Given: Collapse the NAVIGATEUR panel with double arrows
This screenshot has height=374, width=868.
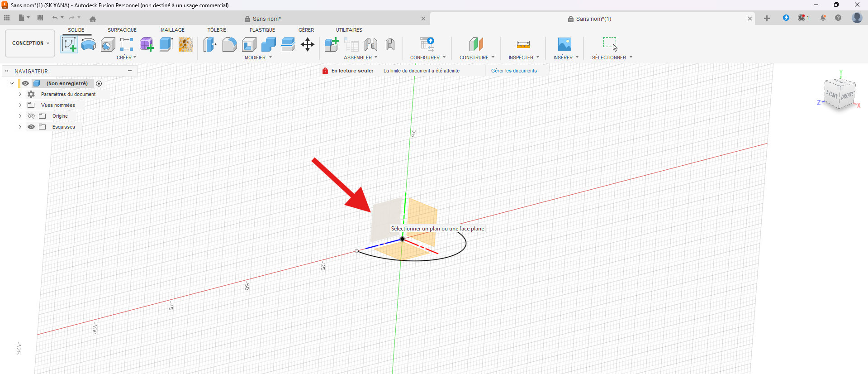Looking at the screenshot, I should click(7, 71).
